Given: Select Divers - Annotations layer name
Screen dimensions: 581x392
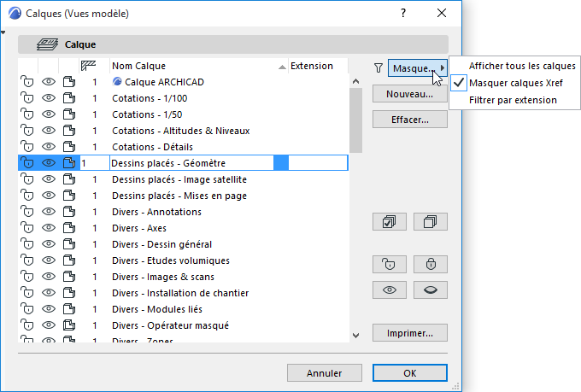Looking at the screenshot, I should [156, 212].
